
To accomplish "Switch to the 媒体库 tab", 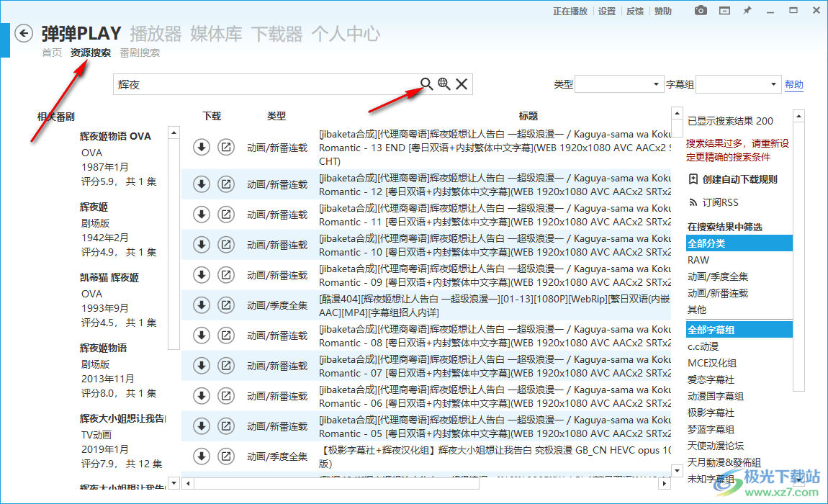I will [217, 34].
